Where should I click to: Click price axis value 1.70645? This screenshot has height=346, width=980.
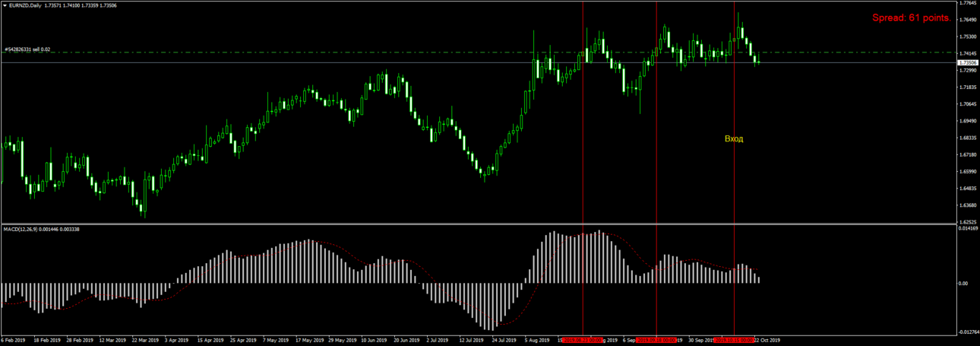coord(967,104)
